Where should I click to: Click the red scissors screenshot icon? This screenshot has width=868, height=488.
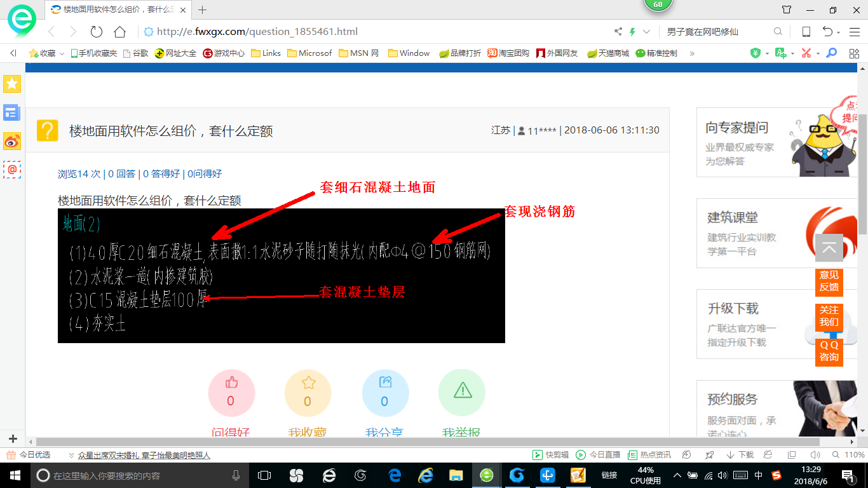click(x=806, y=53)
